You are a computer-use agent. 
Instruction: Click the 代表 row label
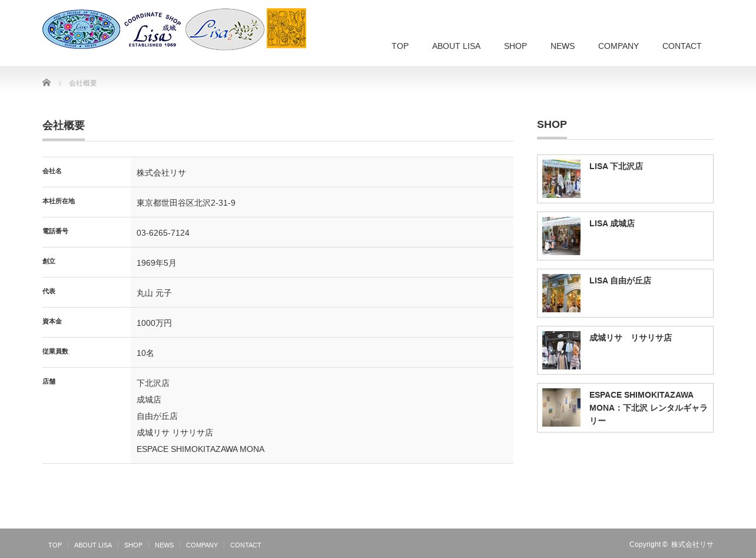[x=49, y=291]
